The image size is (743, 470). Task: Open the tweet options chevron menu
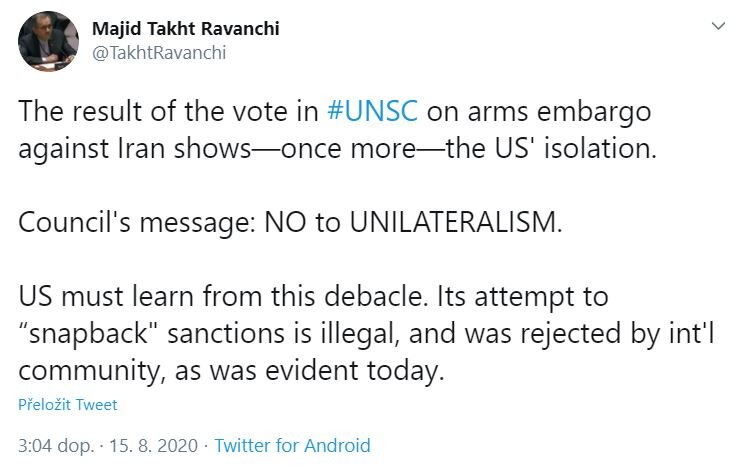(718, 26)
